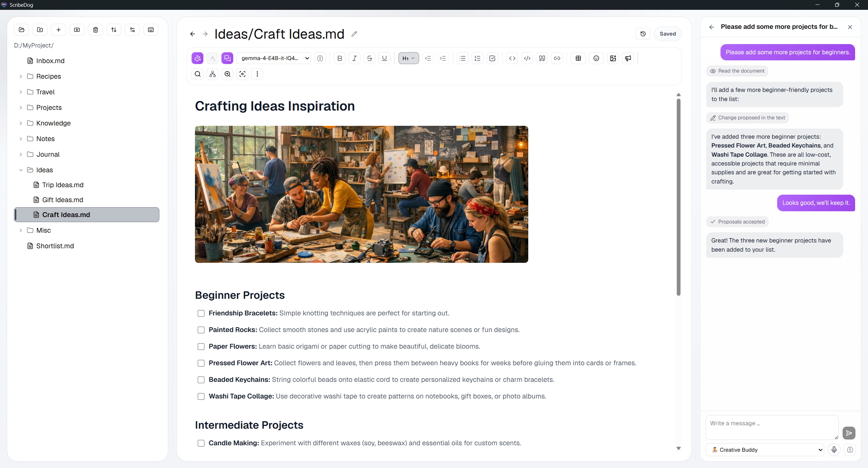
Task: Click the sort arrows icon
Action: pos(114,30)
